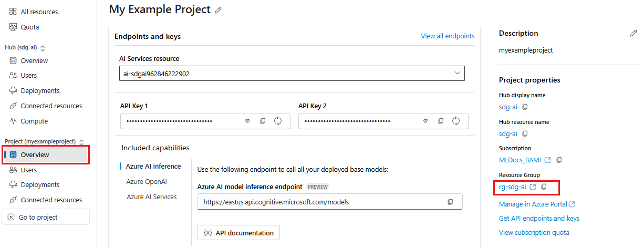Collapse the Project (myexampleproject) section
Image resolution: width=644 pixels, height=248 pixels.
click(x=81, y=142)
